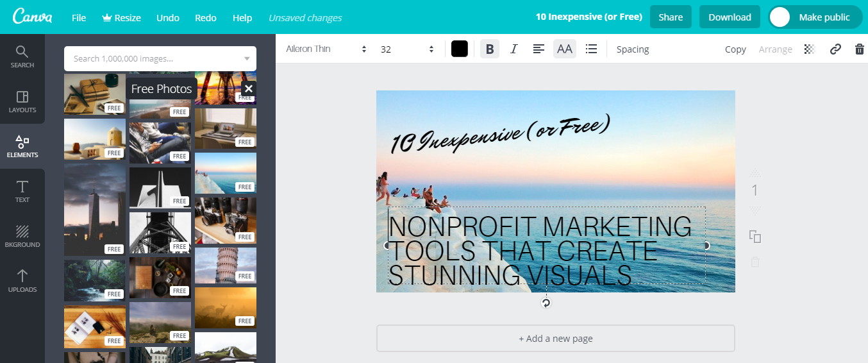Open the File menu
Image resolution: width=868 pixels, height=363 pixels.
pyautogui.click(x=79, y=17)
